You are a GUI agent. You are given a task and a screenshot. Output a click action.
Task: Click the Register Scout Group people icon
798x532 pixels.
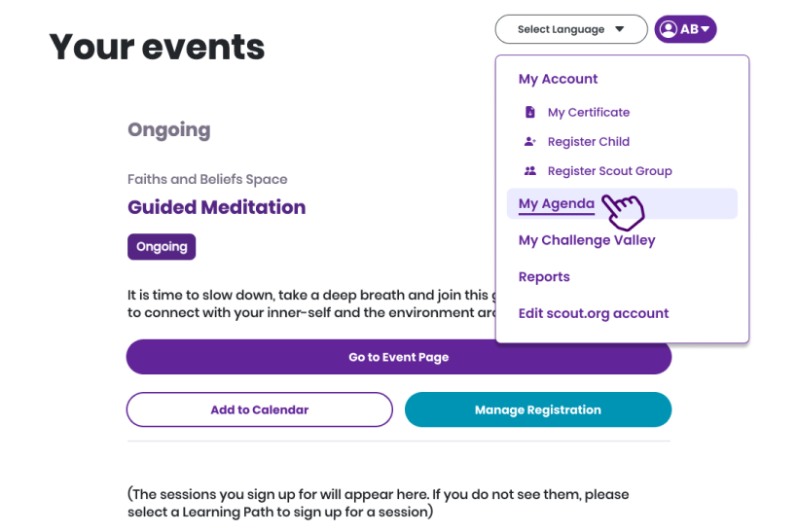[529, 171]
